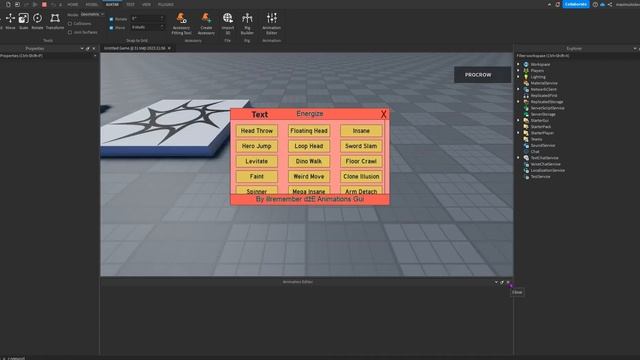
Task: Click the Explorer filter workspace field
Action: point(576,56)
